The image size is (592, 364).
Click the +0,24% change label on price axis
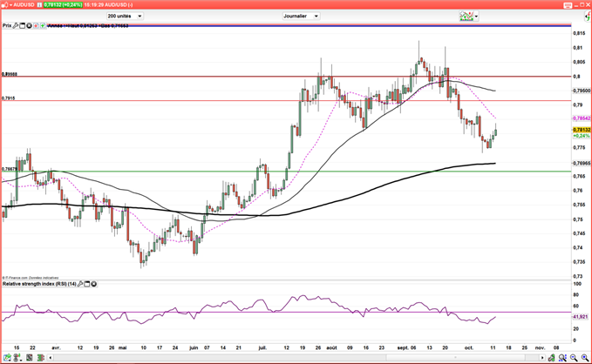[581, 136]
